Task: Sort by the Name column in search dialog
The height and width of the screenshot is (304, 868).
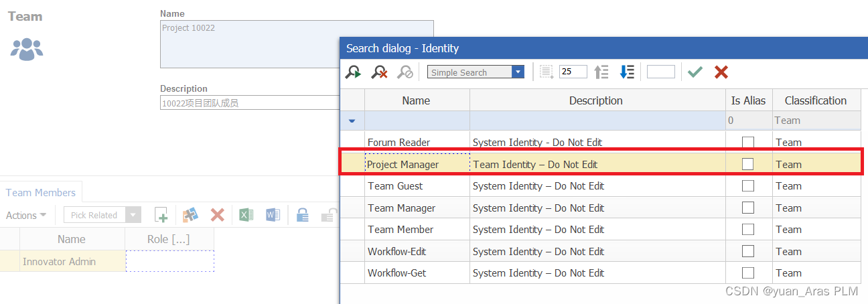Action: [417, 100]
